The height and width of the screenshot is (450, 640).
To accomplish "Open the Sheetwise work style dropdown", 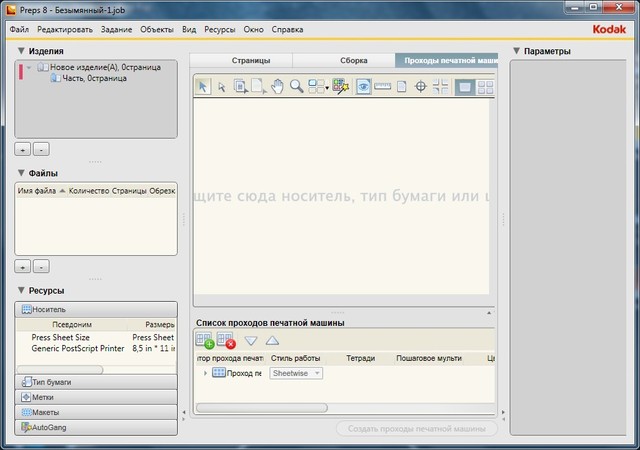I will click(x=296, y=373).
